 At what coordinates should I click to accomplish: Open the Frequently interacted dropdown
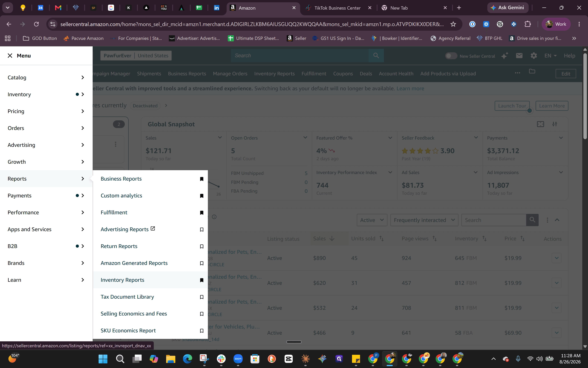(x=424, y=220)
